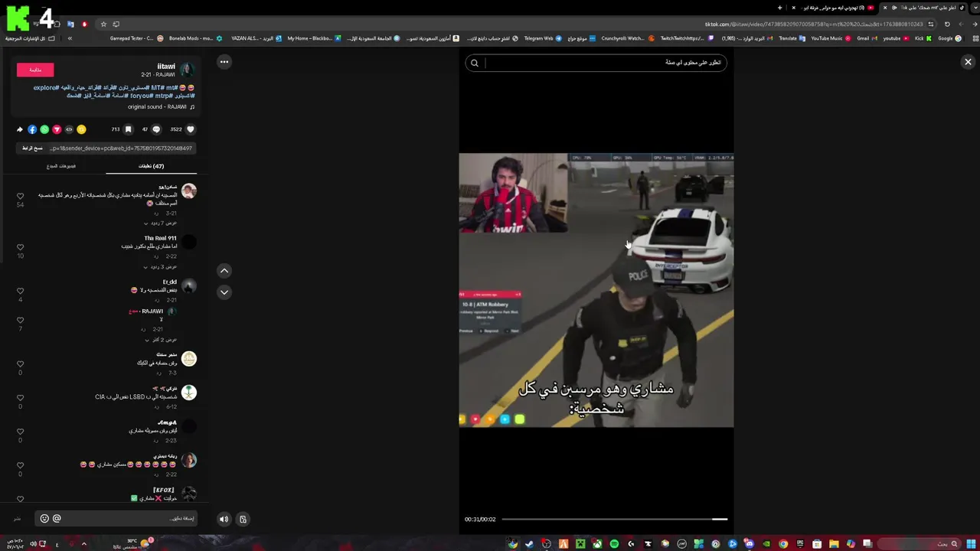Expand 2 more replies under RAJAWI
Screen dimensions: 980x551
pos(161,339)
